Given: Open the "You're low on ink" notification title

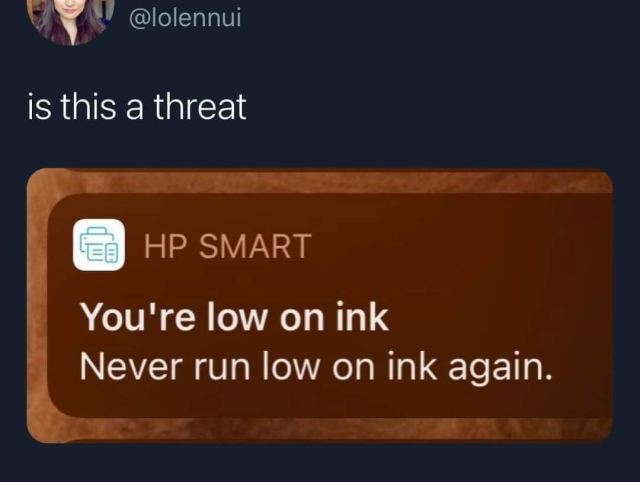Looking at the screenshot, I should [234, 317].
